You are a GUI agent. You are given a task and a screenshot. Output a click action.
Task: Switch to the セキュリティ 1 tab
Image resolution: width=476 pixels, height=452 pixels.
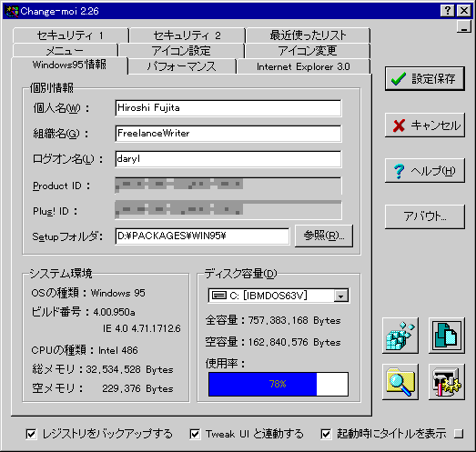pyautogui.click(x=70, y=35)
